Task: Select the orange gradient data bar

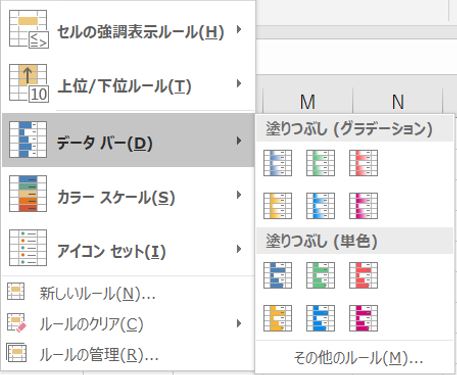Action: point(277,206)
